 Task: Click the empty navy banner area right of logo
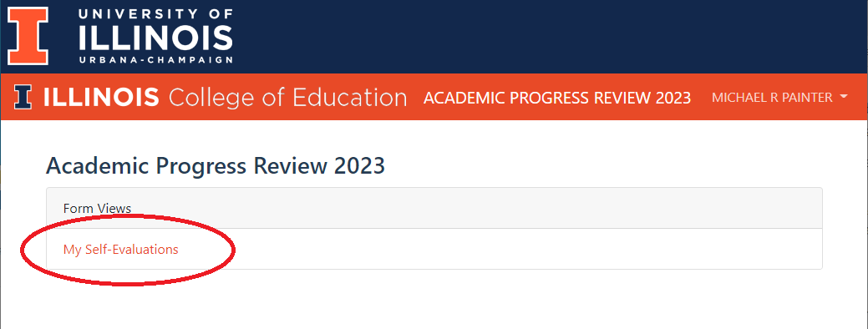548,37
